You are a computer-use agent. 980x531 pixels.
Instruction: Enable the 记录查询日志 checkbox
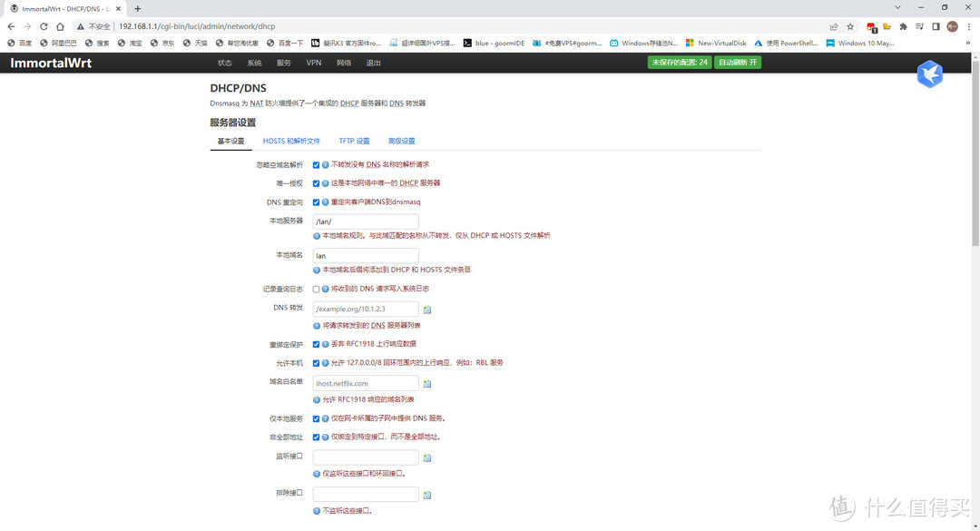pyautogui.click(x=316, y=289)
